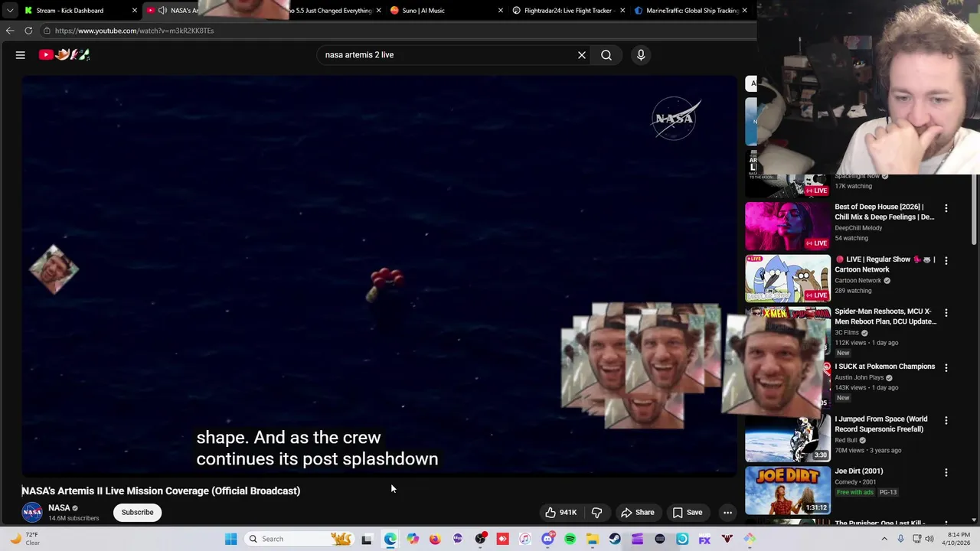
Task: Like the NASA Artemis II video
Action: tap(560, 513)
